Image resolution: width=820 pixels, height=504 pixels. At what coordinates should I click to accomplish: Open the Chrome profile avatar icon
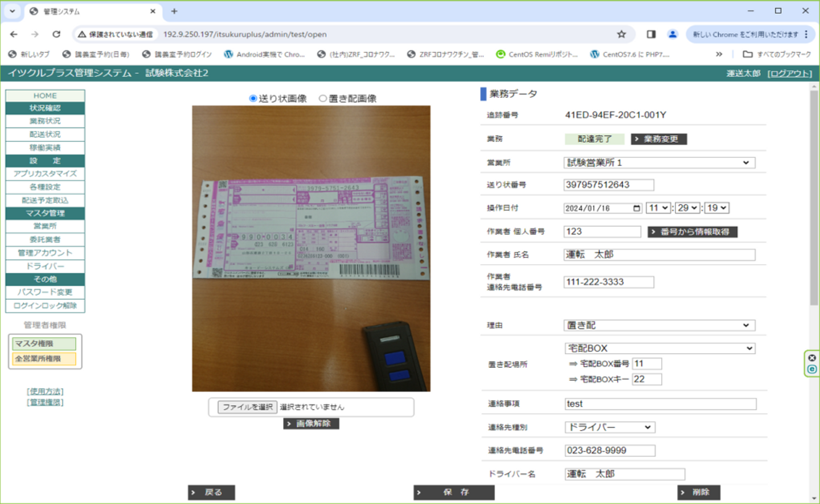(673, 34)
